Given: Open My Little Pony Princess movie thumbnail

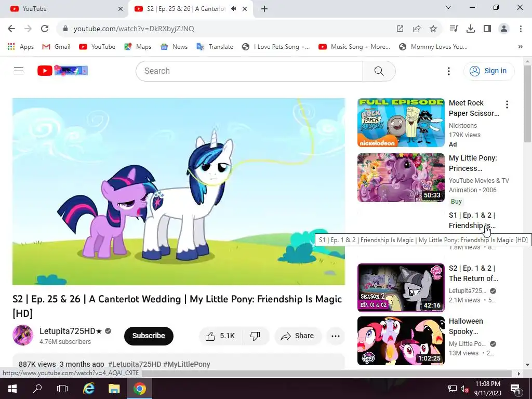Looking at the screenshot, I should pos(401,178).
